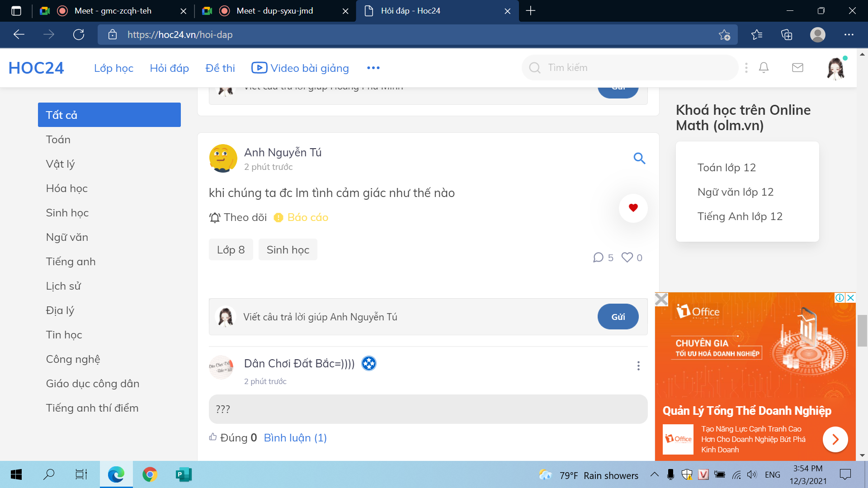
Task: Click the magnifier icon on Anh Nguyễn Tú's post
Action: (639, 158)
